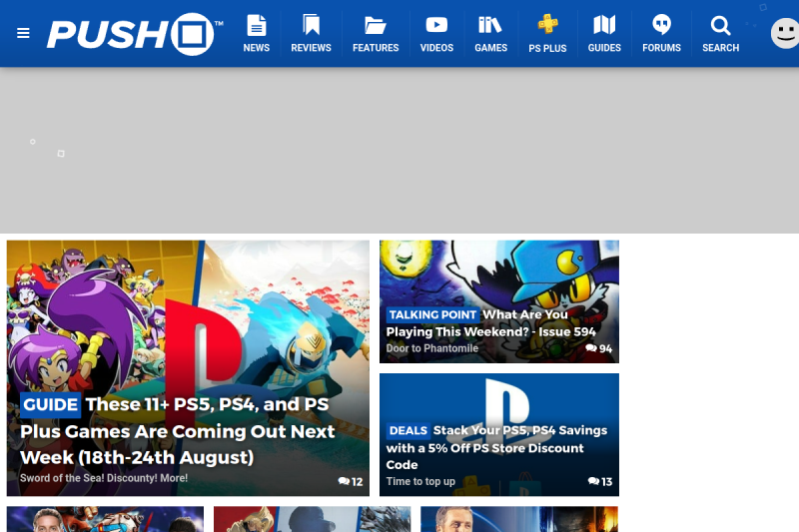The image size is (799, 532).
Task: Click the REVIEWS menu label
Action: (311, 48)
